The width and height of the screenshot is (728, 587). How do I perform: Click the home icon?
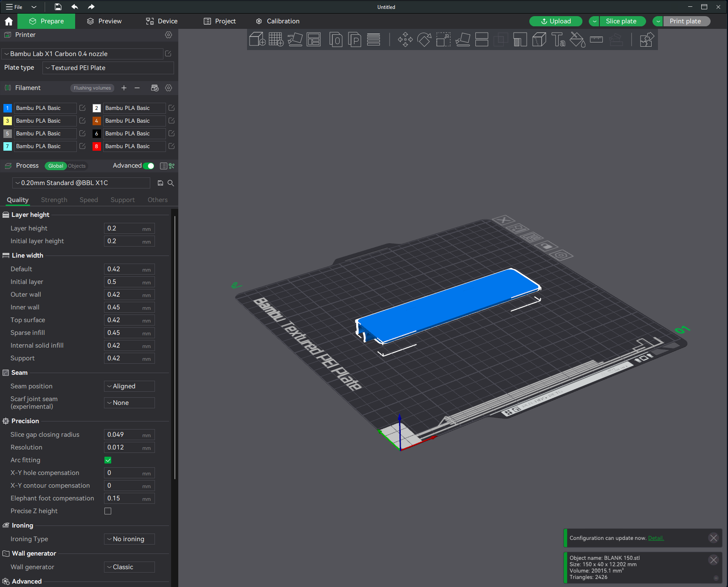9,21
